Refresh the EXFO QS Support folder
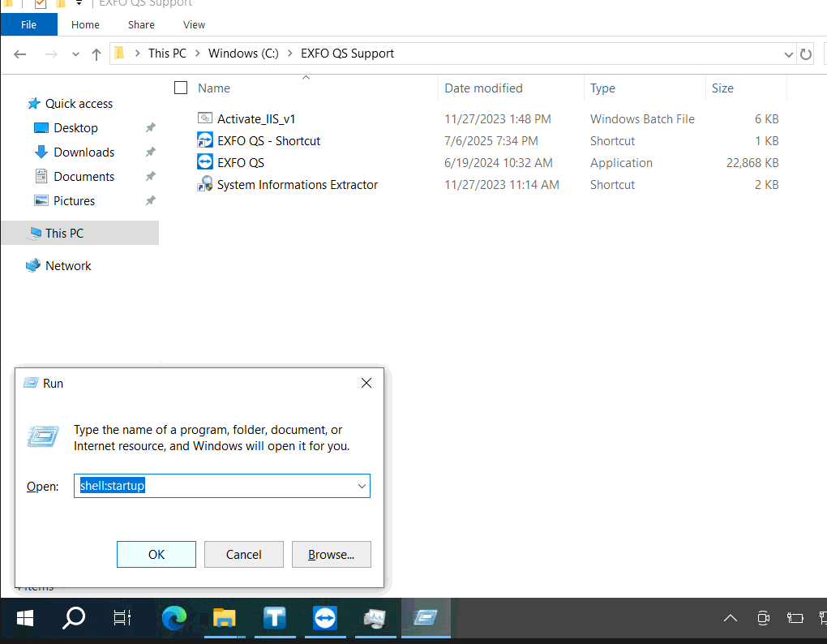 click(805, 54)
